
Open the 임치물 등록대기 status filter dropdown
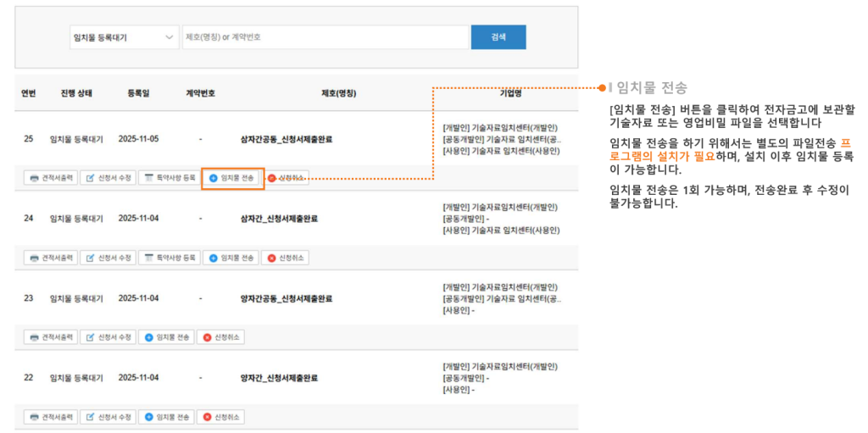pos(125,37)
